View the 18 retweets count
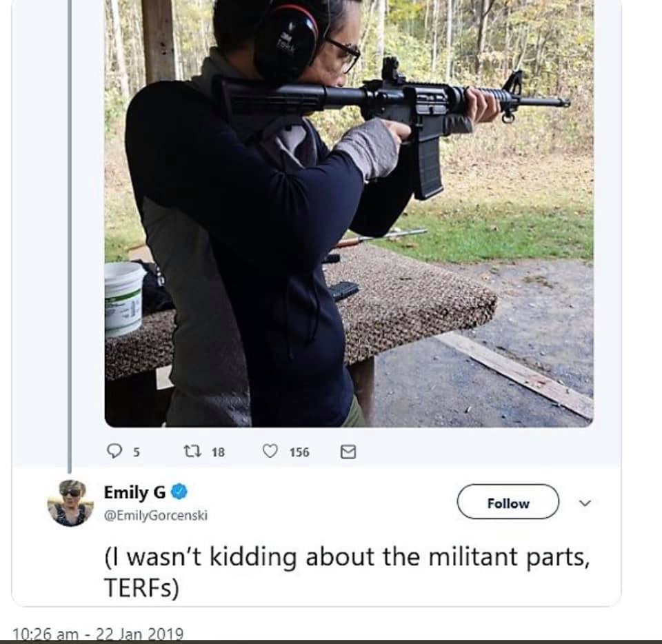Screen dimensions: 662x644 click(x=219, y=452)
